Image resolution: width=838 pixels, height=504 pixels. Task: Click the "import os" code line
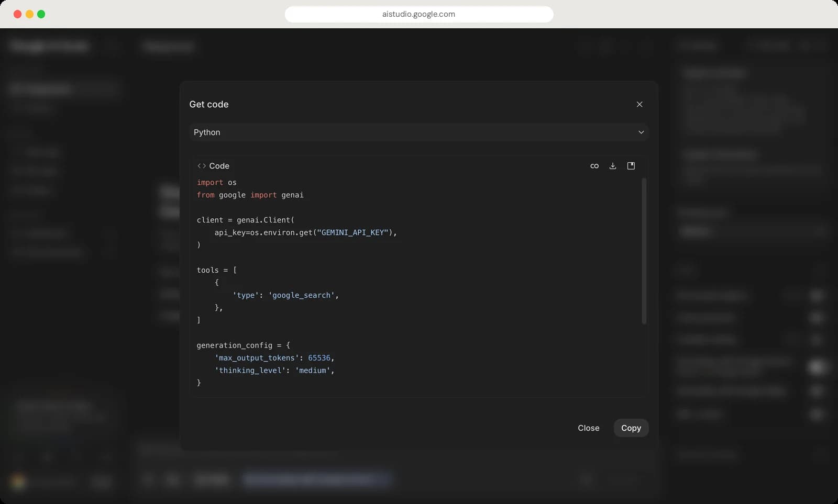tap(217, 182)
